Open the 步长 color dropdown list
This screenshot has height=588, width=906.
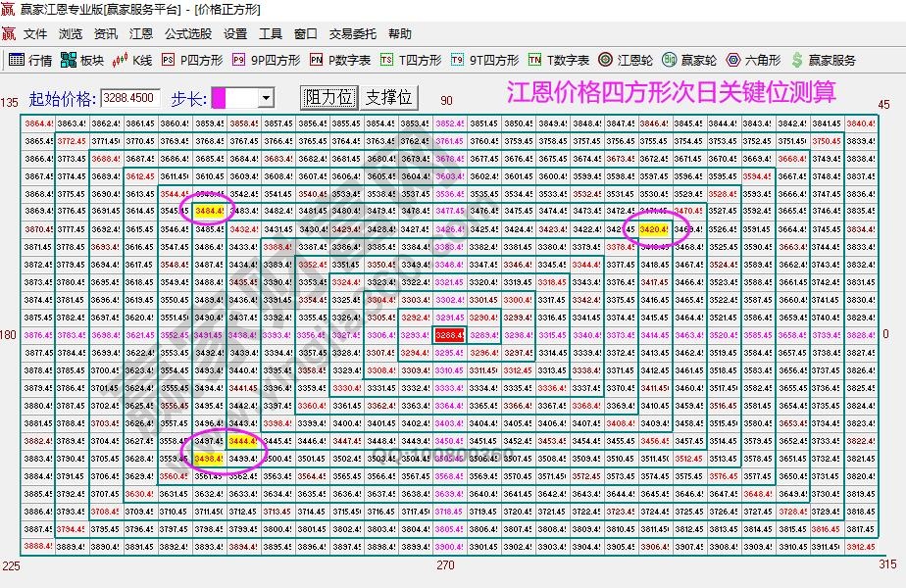click(265, 96)
